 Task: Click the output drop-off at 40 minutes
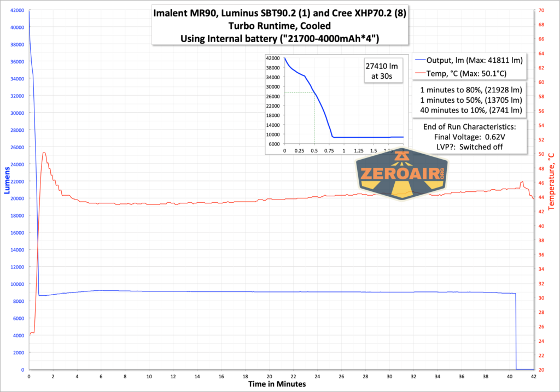[516, 331]
